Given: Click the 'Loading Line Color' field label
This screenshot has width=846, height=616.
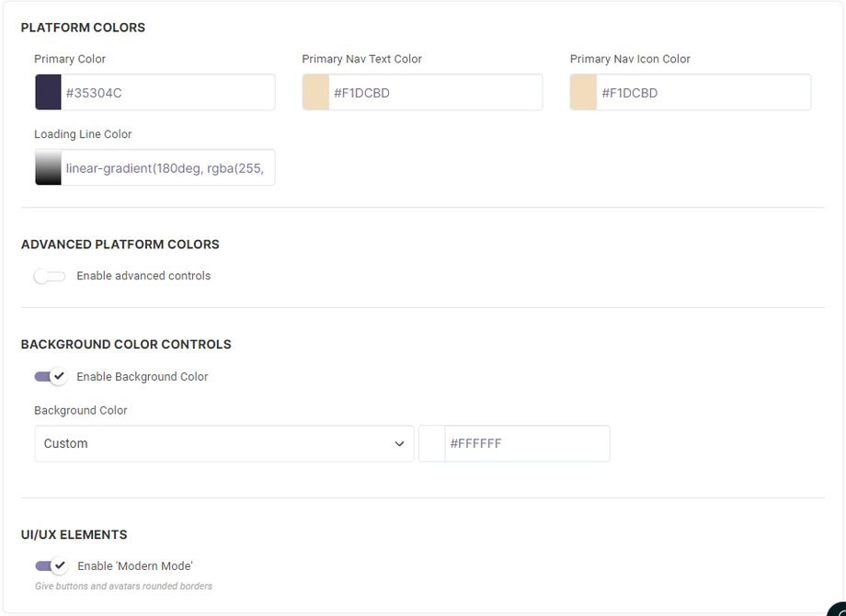Looking at the screenshot, I should [83, 134].
